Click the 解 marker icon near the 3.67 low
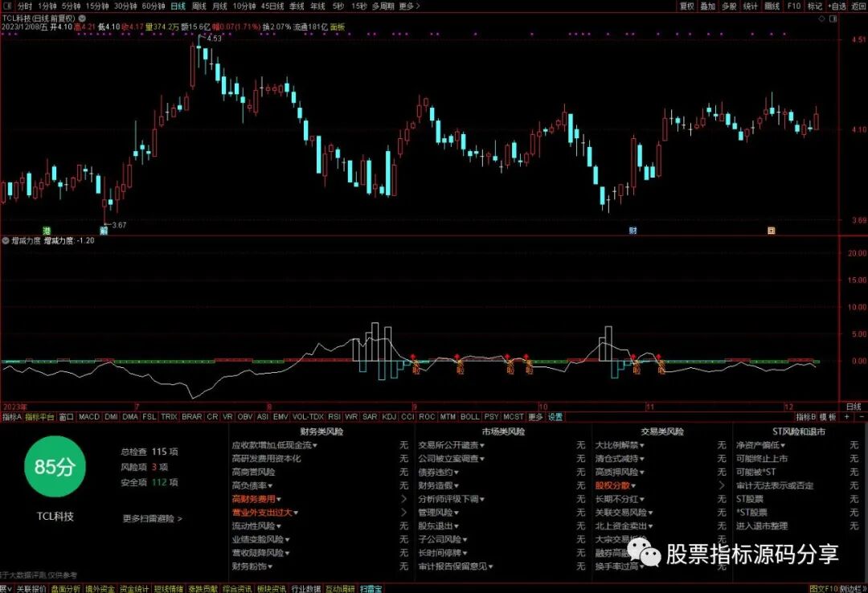868x593 pixels. (104, 230)
